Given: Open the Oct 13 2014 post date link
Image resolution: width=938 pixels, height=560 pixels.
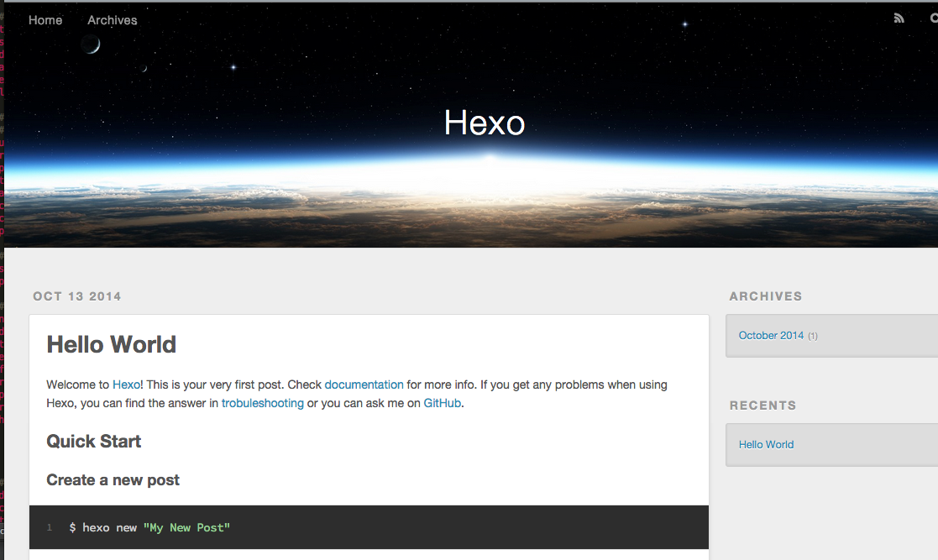Looking at the screenshot, I should click(77, 296).
